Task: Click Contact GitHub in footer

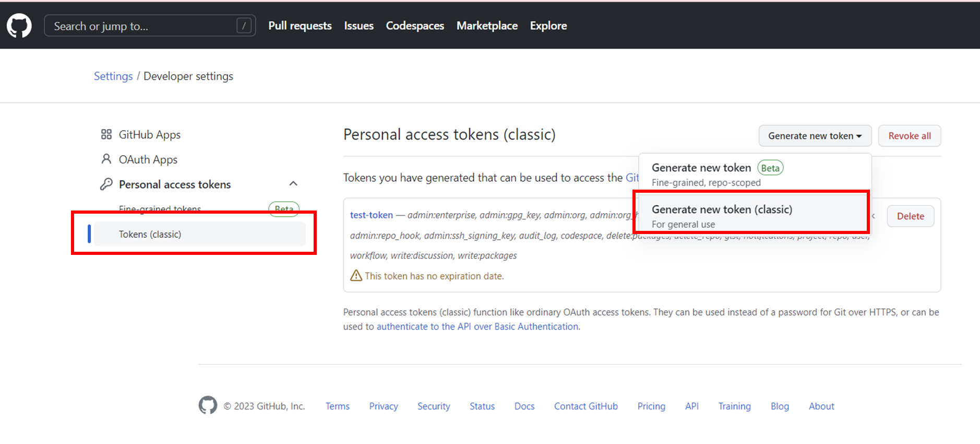Action: click(586, 406)
